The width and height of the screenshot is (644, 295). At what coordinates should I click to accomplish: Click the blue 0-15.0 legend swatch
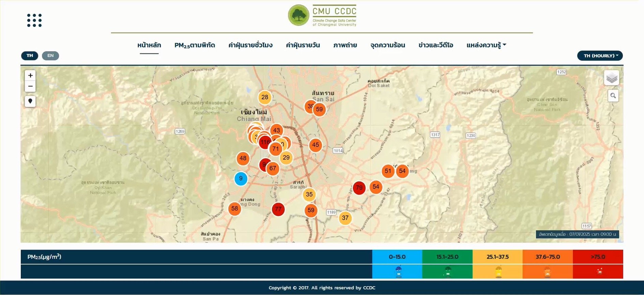click(x=397, y=257)
